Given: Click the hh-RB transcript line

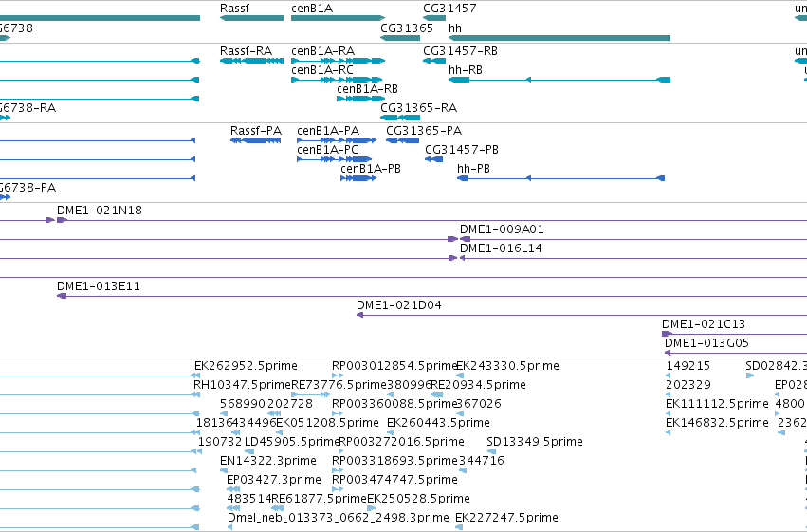Looking at the screenshot, I should click(559, 80).
